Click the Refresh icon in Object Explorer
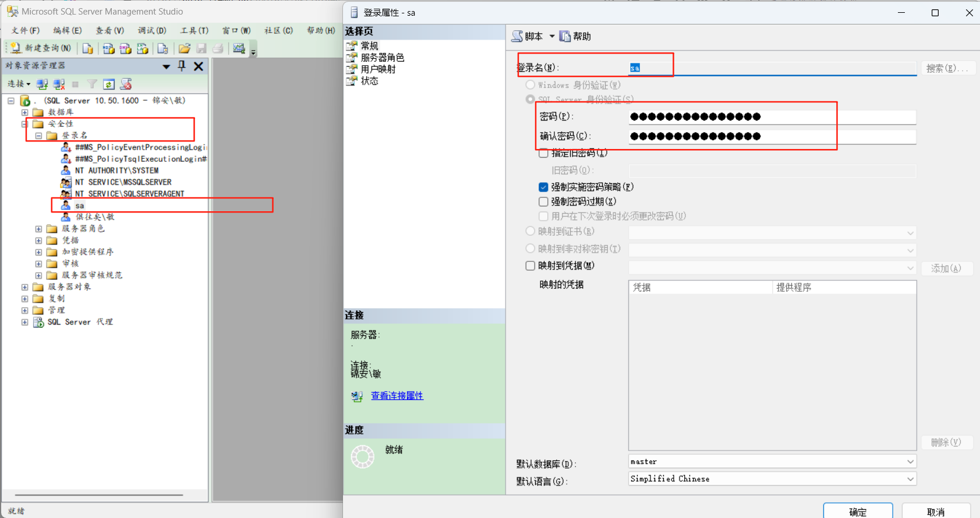The image size is (980, 518). [109, 84]
